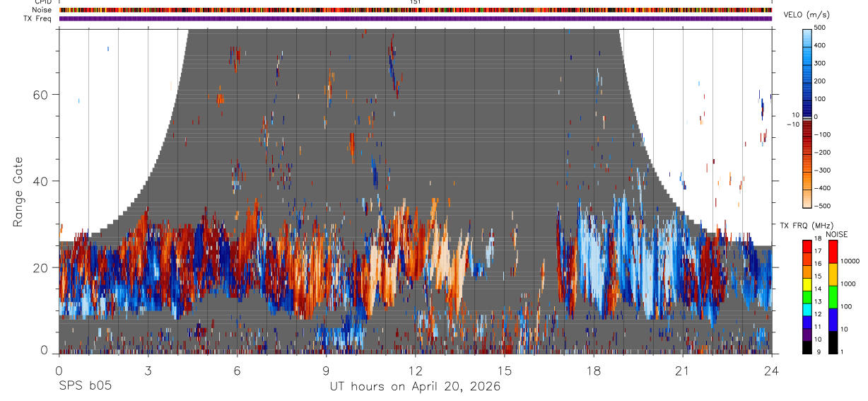Image resolution: width=868 pixels, height=401 pixels.
Task: Click the red 17–18 MHz swatch in TX FRQ legend
Action: pos(807,246)
